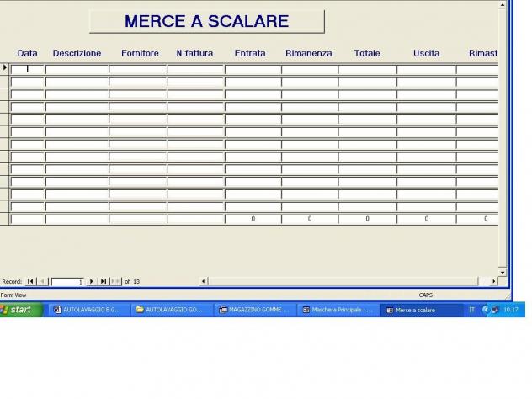Click the record number input box
Screen dimensions: 532x399
point(67,282)
